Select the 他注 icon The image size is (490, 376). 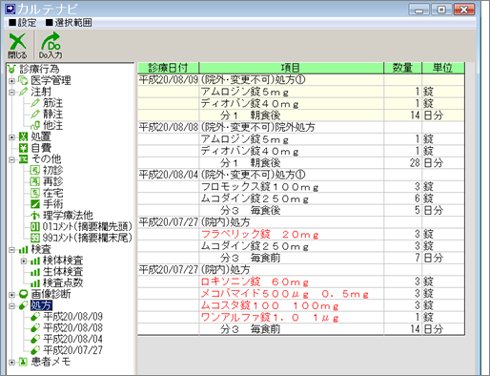click(x=35, y=126)
